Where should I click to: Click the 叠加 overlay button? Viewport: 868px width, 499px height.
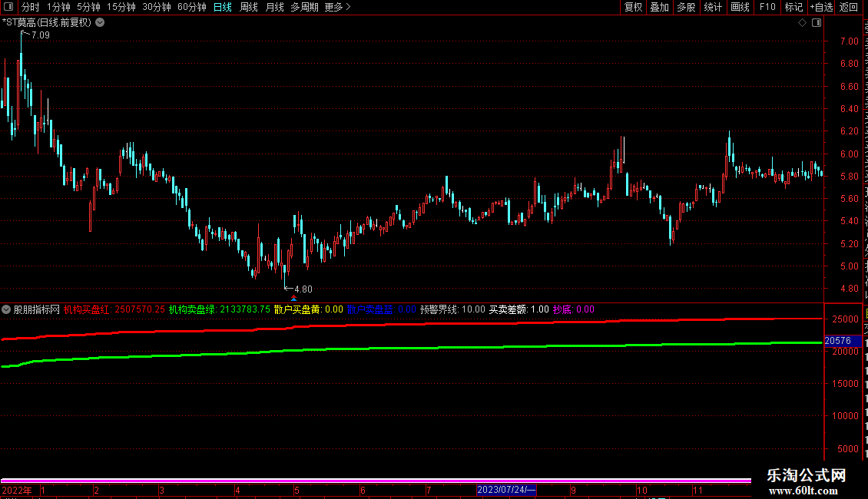click(659, 7)
